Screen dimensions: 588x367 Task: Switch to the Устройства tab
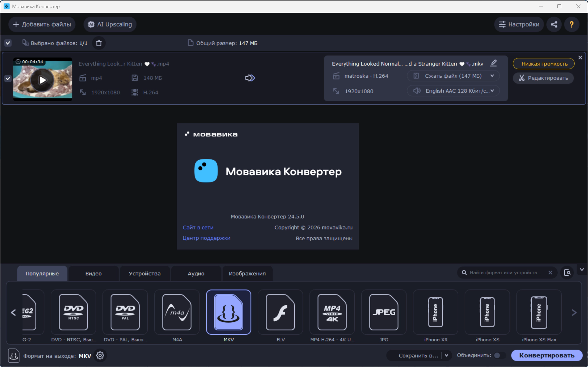(x=145, y=273)
